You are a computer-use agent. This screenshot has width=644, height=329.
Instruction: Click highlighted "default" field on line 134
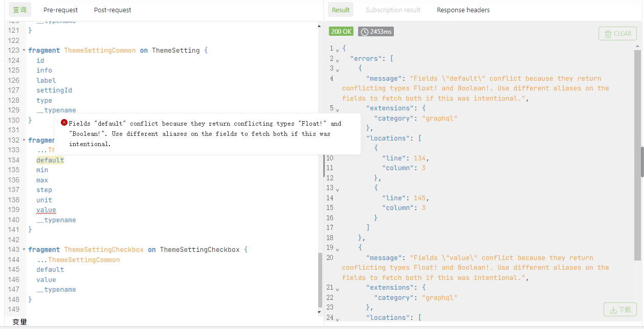[50, 160]
